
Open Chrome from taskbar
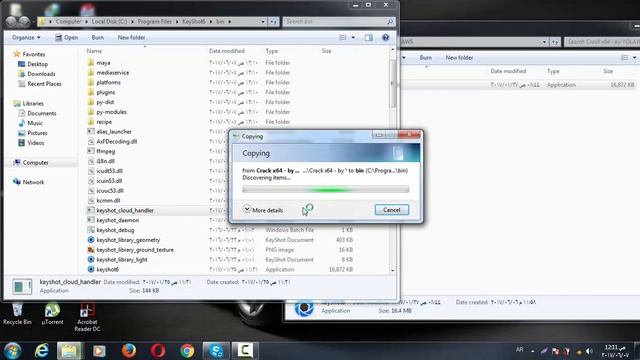pos(187,351)
